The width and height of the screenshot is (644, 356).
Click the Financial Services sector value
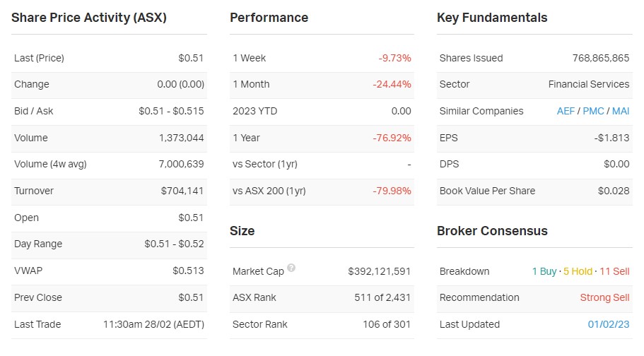click(x=588, y=84)
